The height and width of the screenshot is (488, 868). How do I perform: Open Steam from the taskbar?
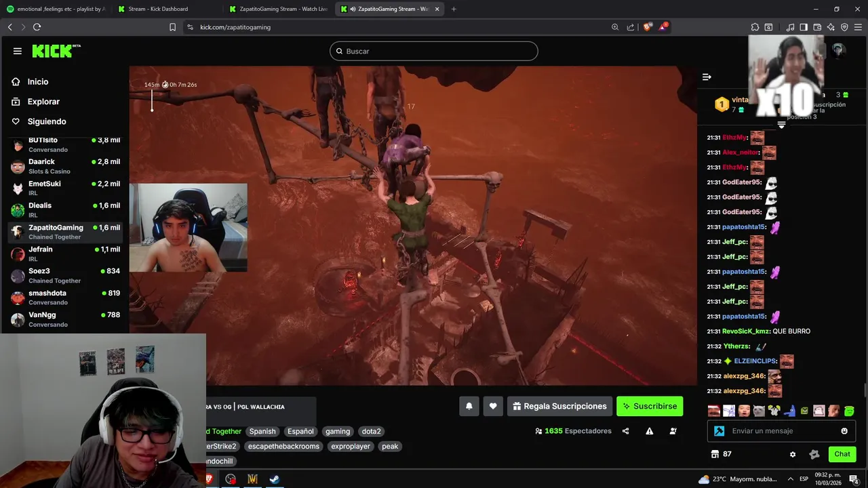[275, 479]
